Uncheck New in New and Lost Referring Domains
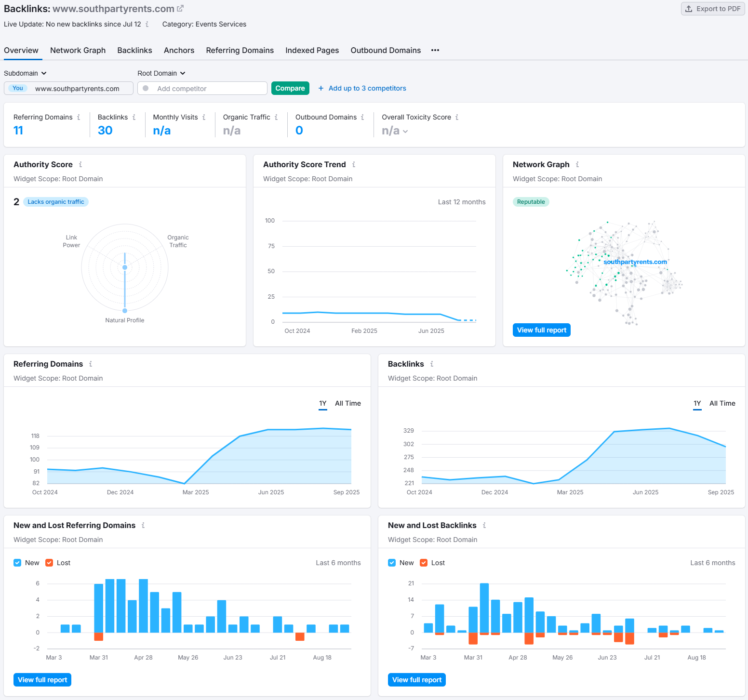Image resolution: width=748 pixels, height=700 pixels. (17, 563)
